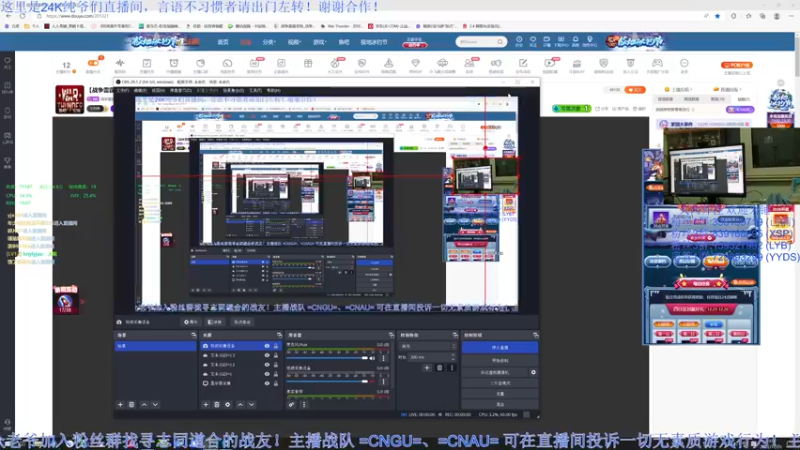Move the scene down in Scenes panel

tap(155, 405)
